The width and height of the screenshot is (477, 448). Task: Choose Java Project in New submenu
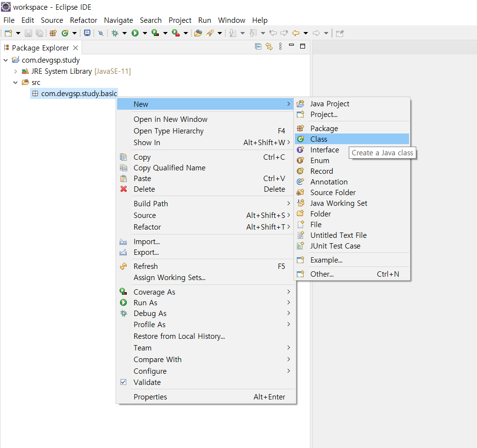(352, 104)
